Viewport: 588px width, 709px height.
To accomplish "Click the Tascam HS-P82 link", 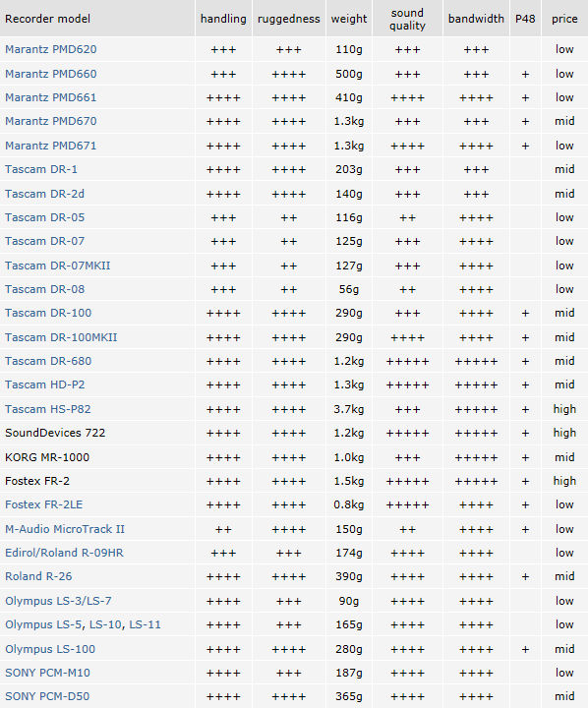I will 48,409.
